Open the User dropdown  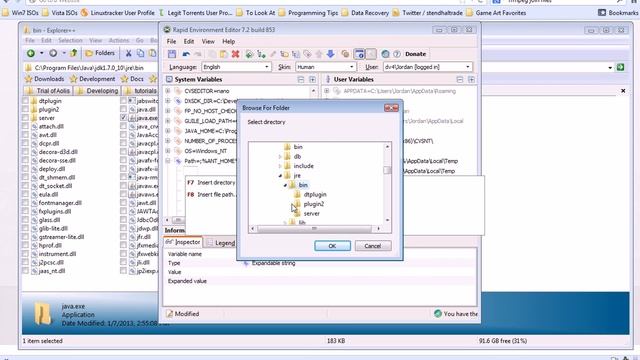coord(428,67)
